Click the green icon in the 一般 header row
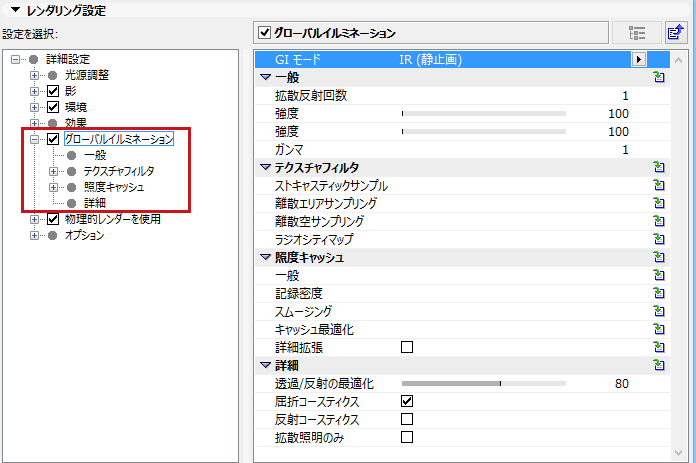Image resolution: width=696 pixels, height=463 pixels. coord(659,77)
